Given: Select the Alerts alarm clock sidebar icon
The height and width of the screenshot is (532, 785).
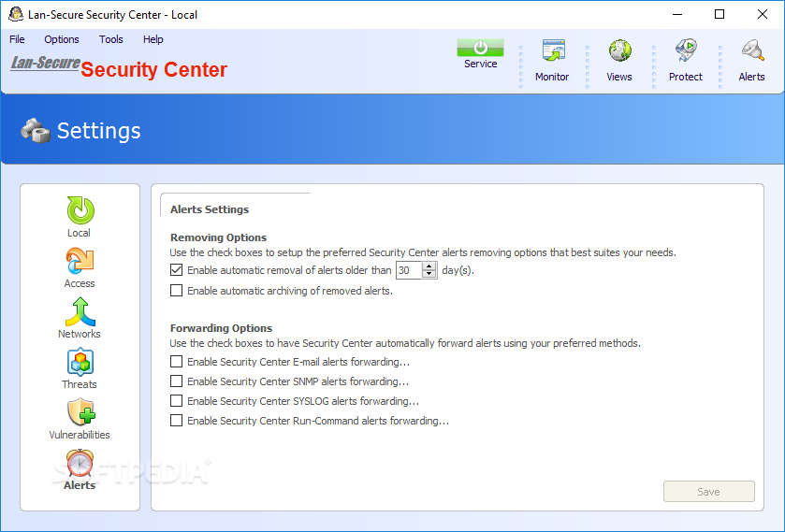Looking at the screenshot, I should [80, 464].
